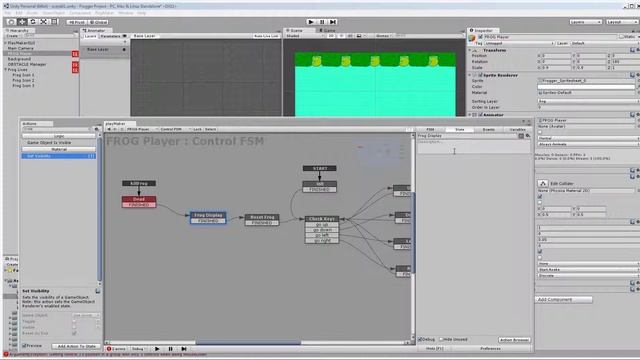Expand the PlayMakerGUI hierarchy item

coord(6,43)
